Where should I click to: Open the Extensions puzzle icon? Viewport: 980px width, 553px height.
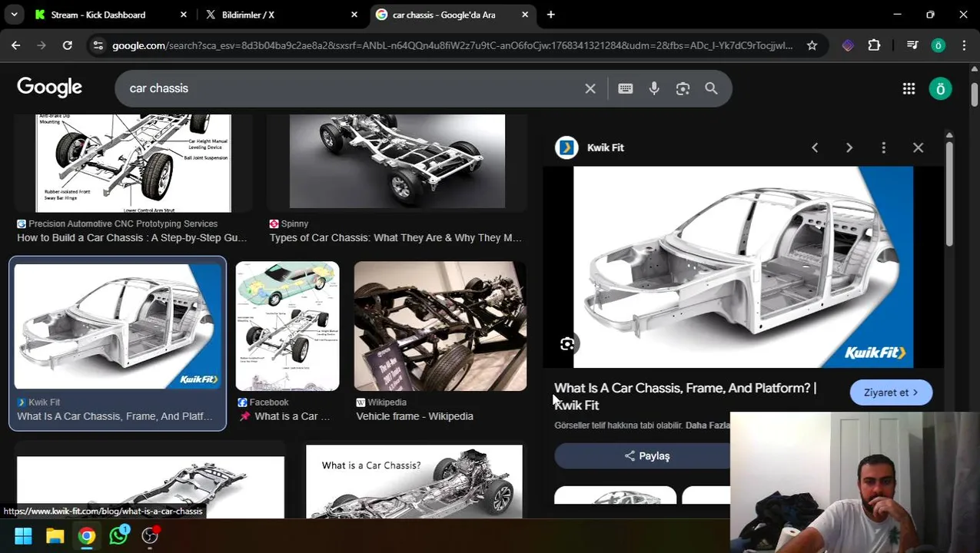pyautogui.click(x=874, y=45)
